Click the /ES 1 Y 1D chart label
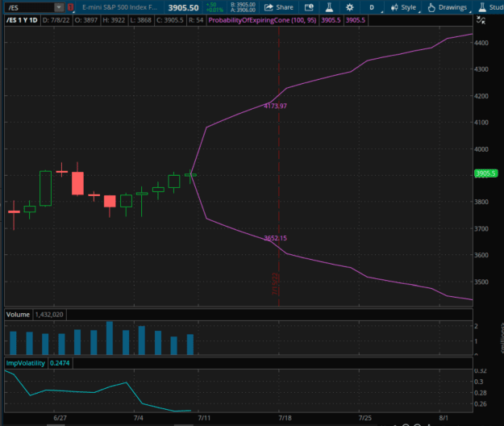Screen dimensions: 504x426 point(22,20)
